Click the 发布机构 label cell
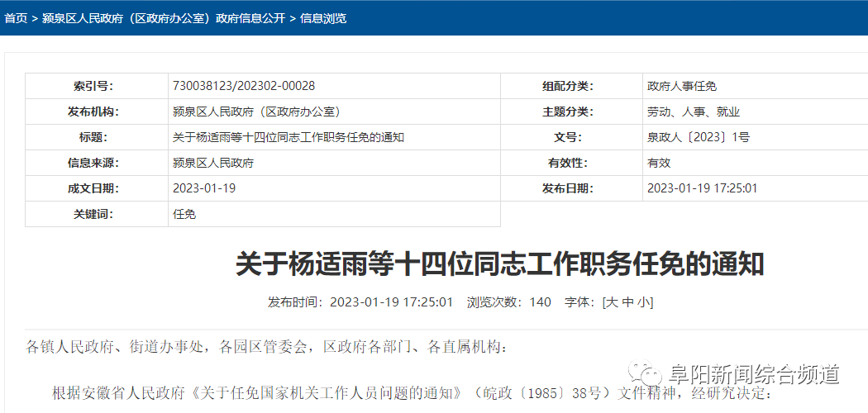Screen dimensions: 868x413 click(97, 112)
